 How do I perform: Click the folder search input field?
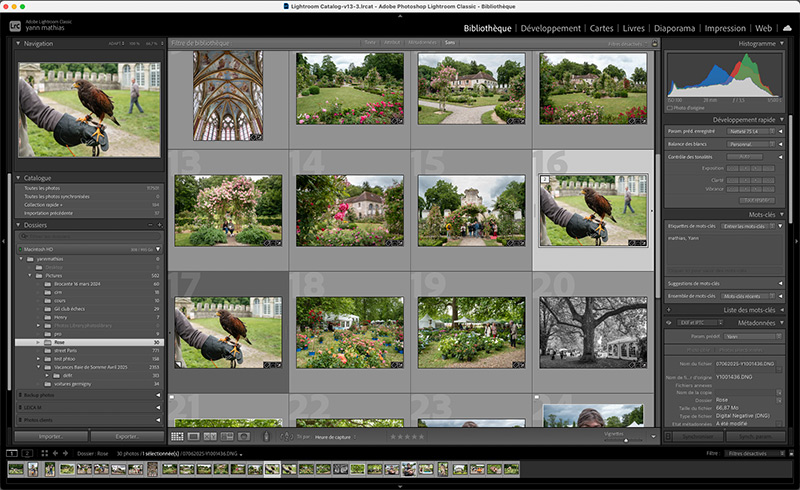pos(89,236)
